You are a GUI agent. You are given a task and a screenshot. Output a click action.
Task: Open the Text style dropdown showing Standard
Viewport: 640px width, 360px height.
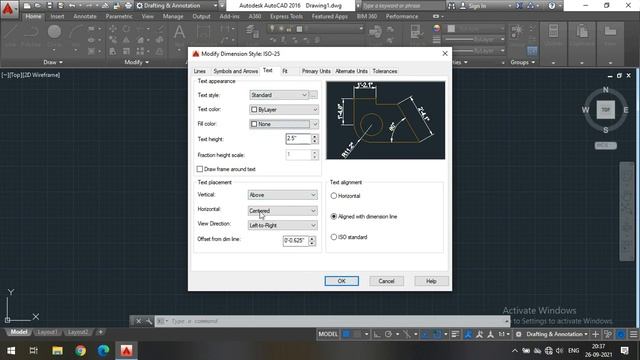coord(279,95)
